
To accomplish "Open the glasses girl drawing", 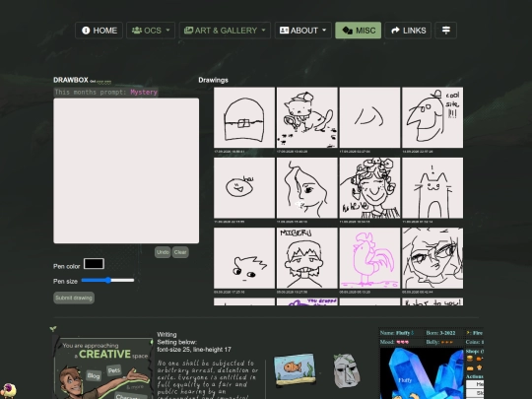I will [432, 258].
